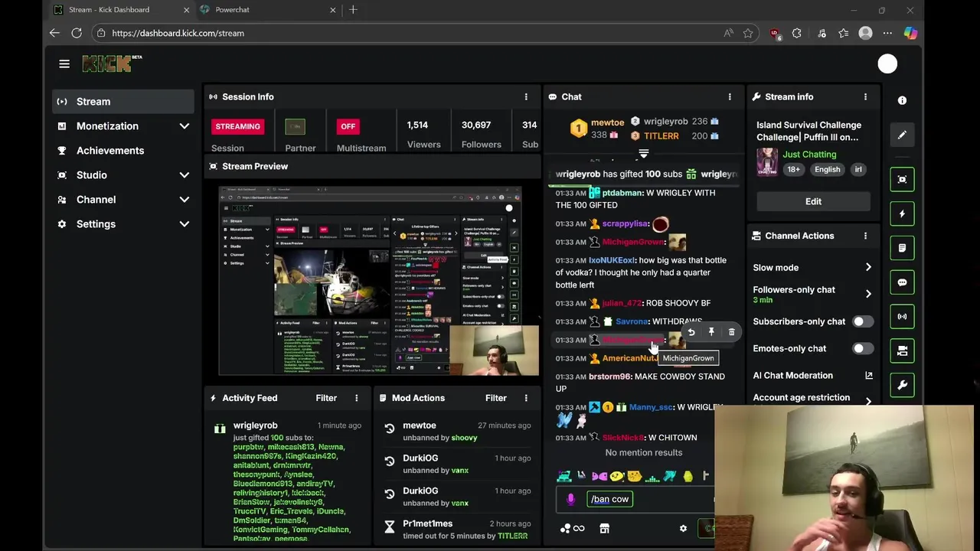The width and height of the screenshot is (980, 551).
Task: Click the SlickNick8 username in chat
Action: (622, 438)
